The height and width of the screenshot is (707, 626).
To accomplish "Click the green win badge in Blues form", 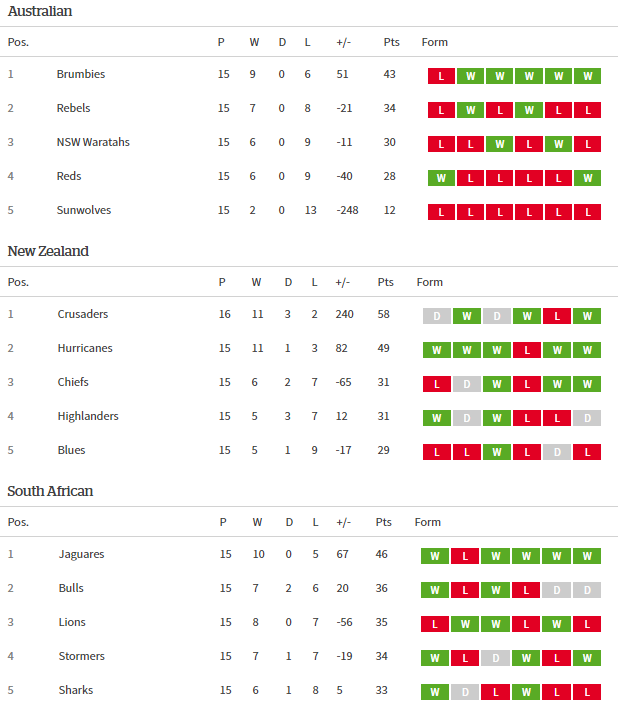I will click(x=496, y=452).
